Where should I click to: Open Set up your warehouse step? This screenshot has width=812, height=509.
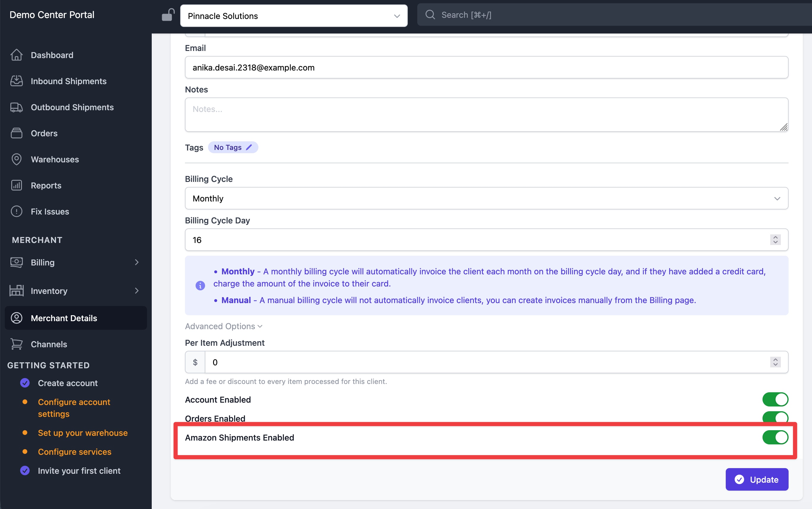coord(83,433)
